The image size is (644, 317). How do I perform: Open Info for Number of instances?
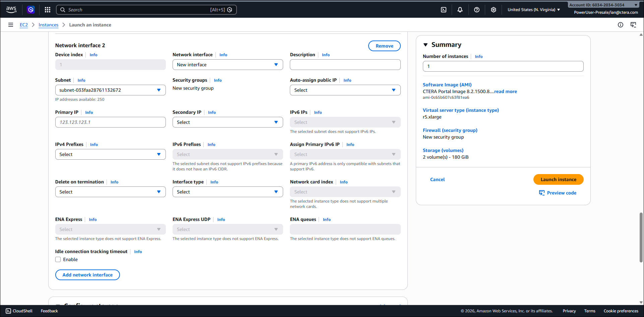pos(479,57)
